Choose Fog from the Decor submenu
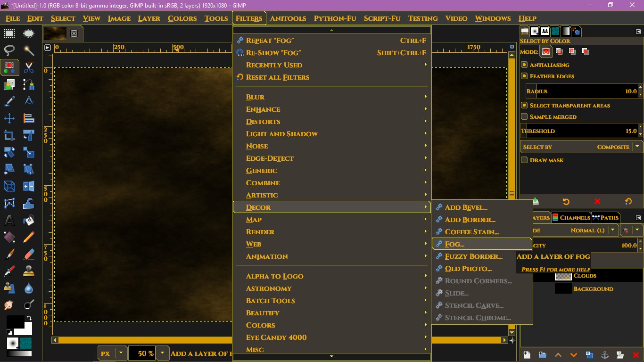Viewport: 644px width, 362px height. [482, 244]
